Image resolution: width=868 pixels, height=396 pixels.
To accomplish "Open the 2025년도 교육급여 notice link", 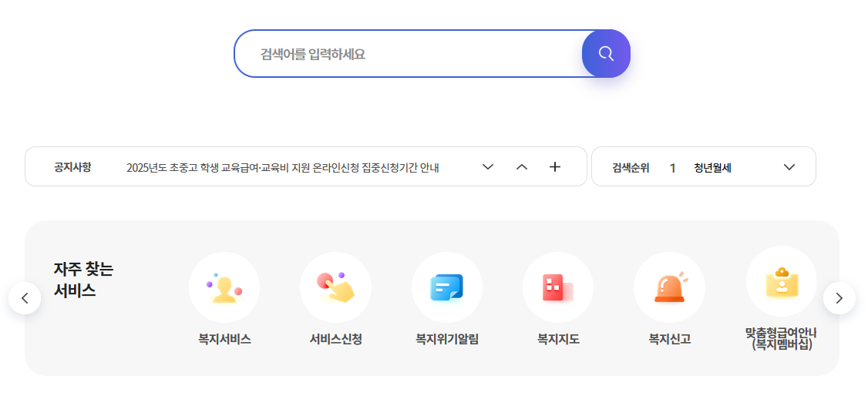I will (283, 168).
